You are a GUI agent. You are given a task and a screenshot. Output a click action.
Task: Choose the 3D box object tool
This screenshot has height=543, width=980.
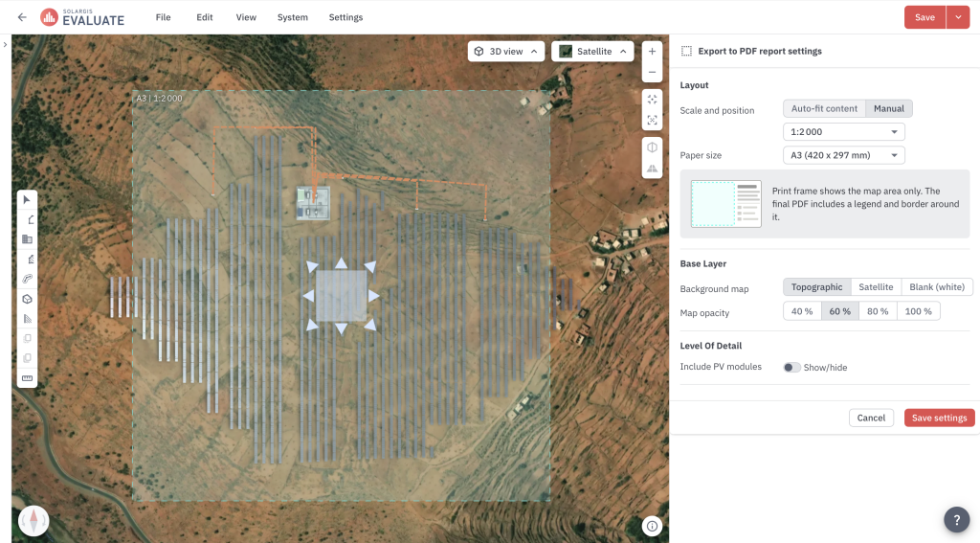[27, 299]
